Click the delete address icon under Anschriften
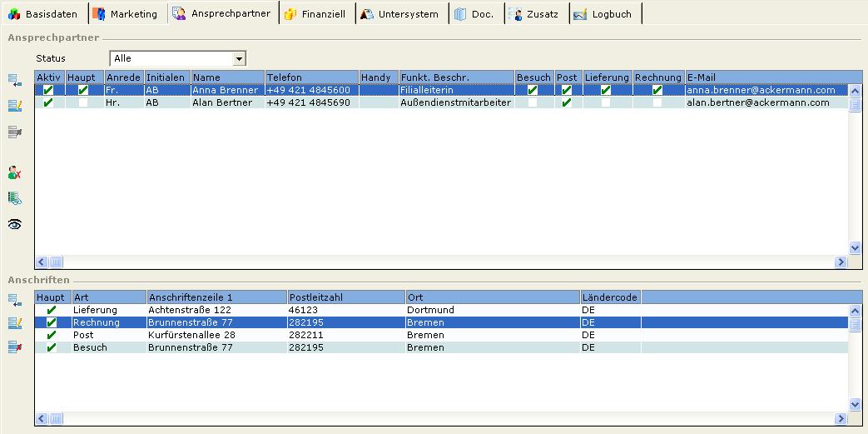The width and height of the screenshot is (868, 434). coord(14,347)
